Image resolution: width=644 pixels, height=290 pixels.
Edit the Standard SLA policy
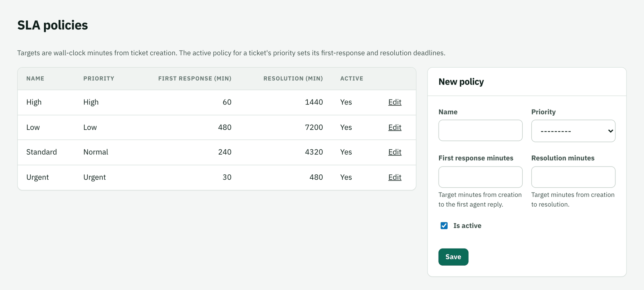tap(395, 152)
